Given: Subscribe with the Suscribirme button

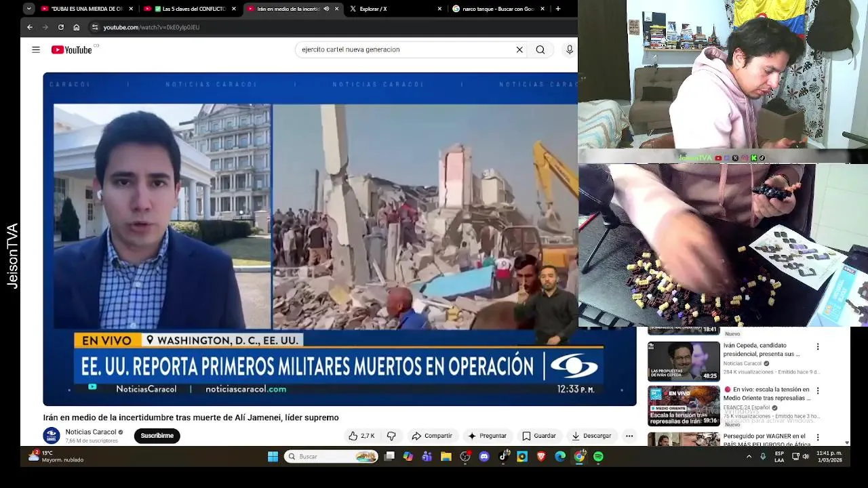Looking at the screenshot, I should pyautogui.click(x=157, y=436).
